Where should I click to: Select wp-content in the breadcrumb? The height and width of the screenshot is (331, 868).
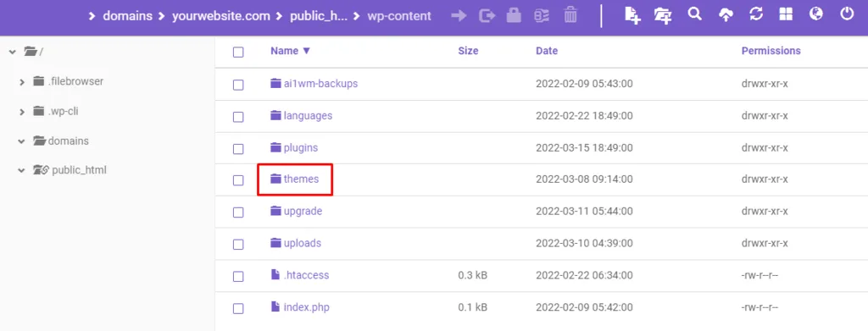pyautogui.click(x=399, y=16)
